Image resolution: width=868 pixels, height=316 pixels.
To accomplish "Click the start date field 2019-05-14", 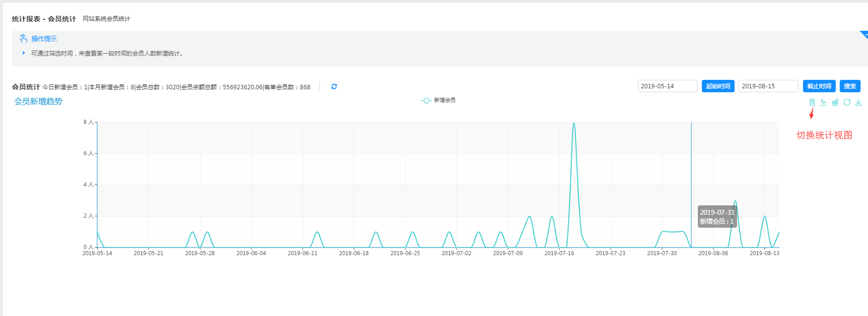I will coord(667,86).
